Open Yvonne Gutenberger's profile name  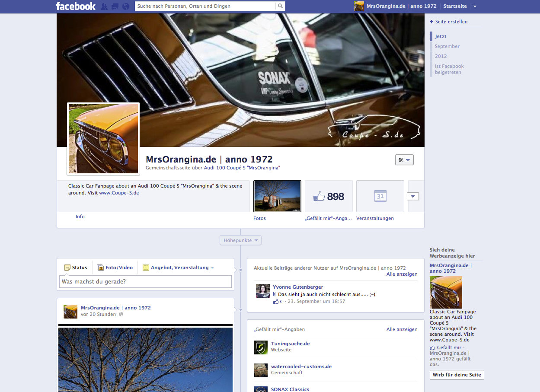298,287
